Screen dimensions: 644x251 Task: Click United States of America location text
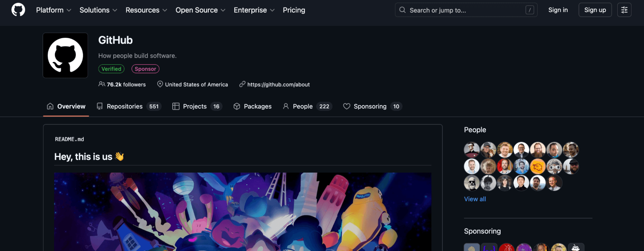197,85
